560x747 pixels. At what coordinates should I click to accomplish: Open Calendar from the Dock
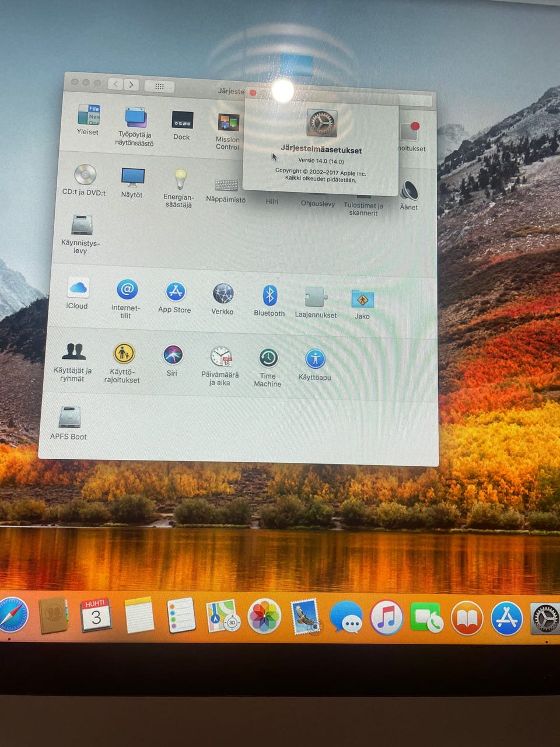click(96, 615)
